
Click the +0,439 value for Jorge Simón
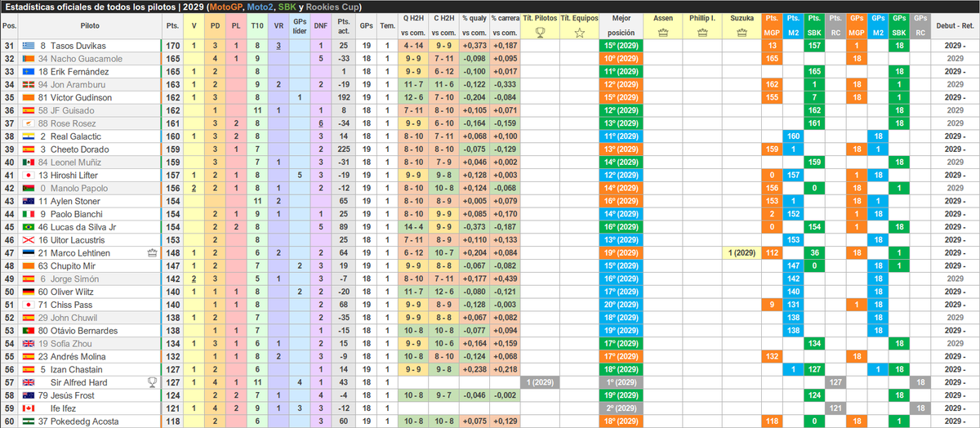(506, 279)
